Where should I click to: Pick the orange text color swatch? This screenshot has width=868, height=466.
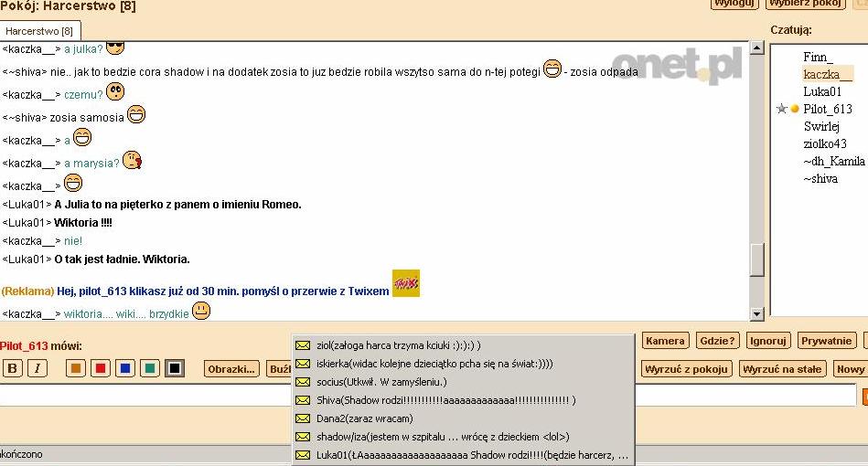76,368
